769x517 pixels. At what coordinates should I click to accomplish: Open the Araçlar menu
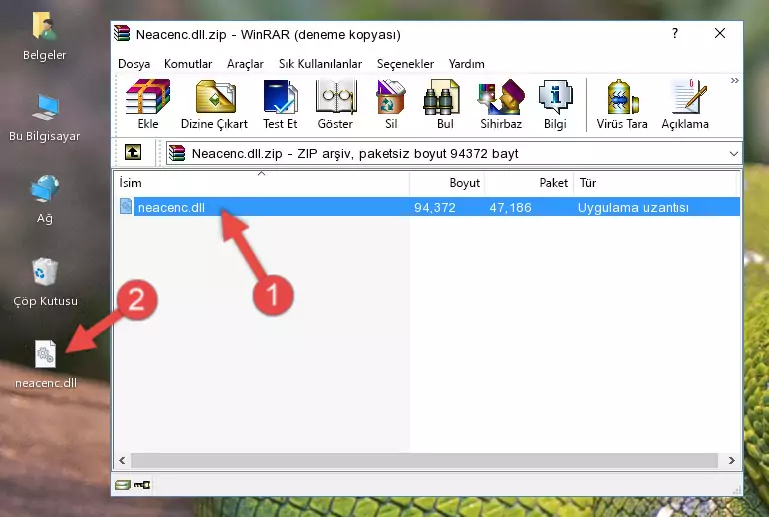245,64
